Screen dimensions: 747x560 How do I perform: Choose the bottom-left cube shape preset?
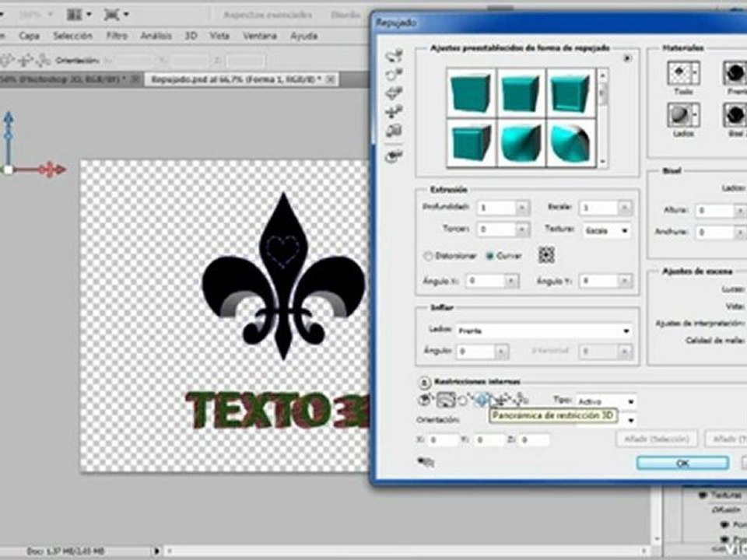pyautogui.click(x=471, y=142)
